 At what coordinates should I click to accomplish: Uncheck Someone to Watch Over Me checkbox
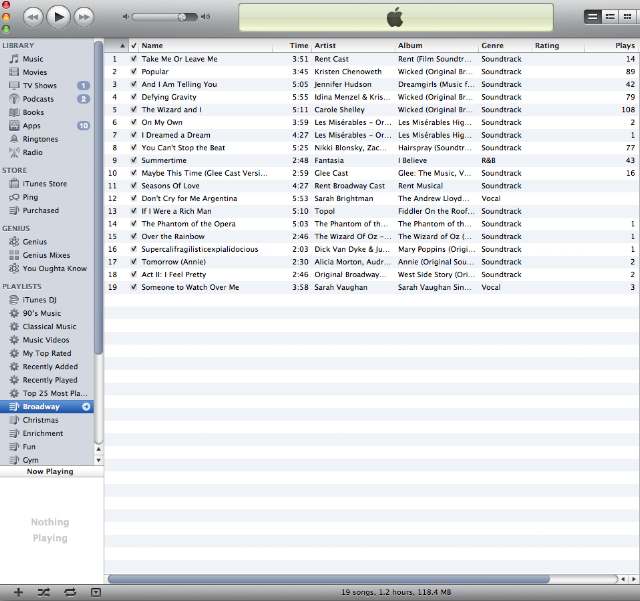point(133,287)
